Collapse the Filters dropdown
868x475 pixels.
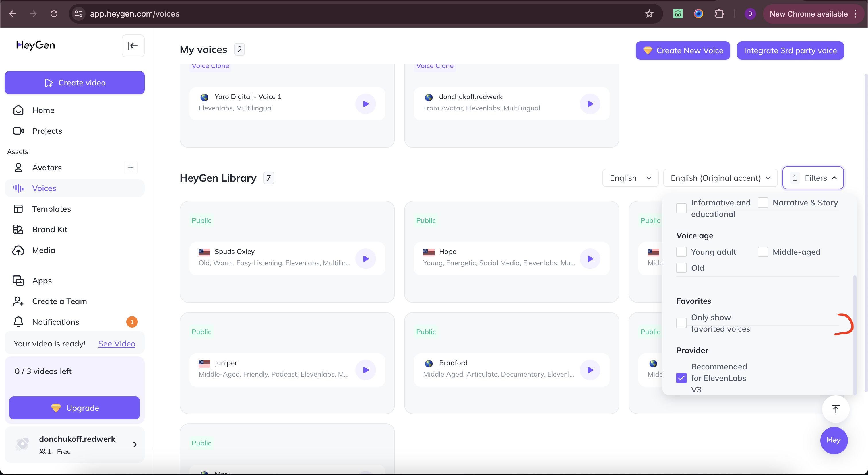click(x=813, y=178)
